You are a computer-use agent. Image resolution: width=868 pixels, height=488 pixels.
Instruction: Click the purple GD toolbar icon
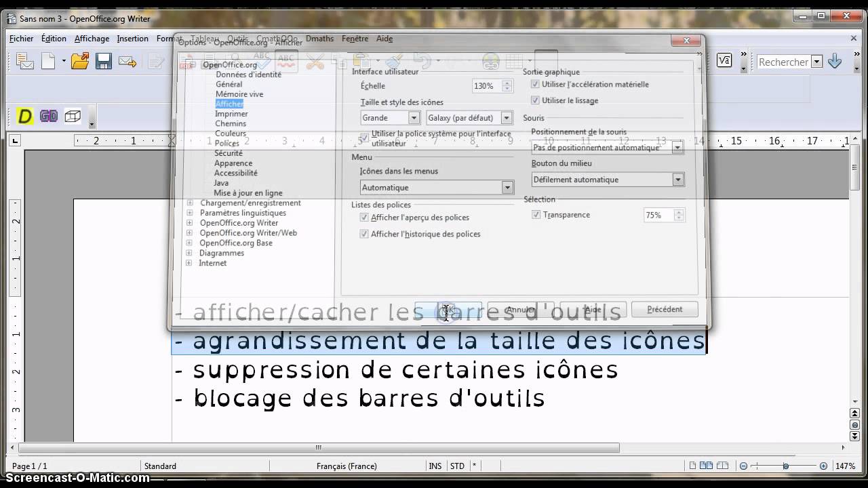click(49, 117)
